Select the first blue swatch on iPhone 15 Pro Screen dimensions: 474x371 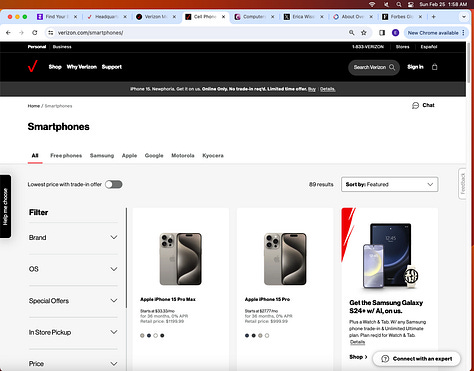click(x=247, y=336)
